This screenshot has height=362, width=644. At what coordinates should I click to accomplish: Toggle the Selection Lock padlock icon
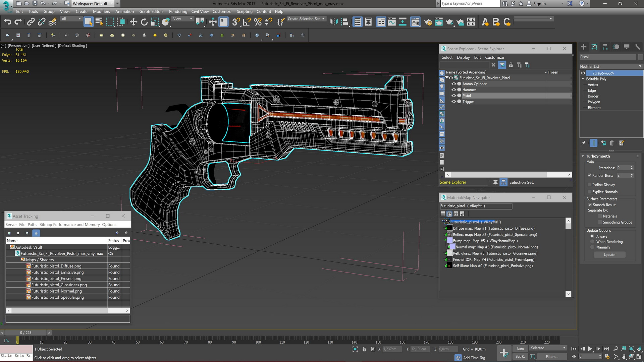[364, 349]
